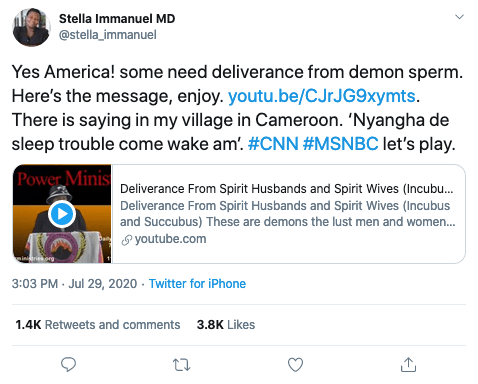Click the 3:03 PM Jul 29, 2020 timestamp

pyautogui.click(x=74, y=284)
